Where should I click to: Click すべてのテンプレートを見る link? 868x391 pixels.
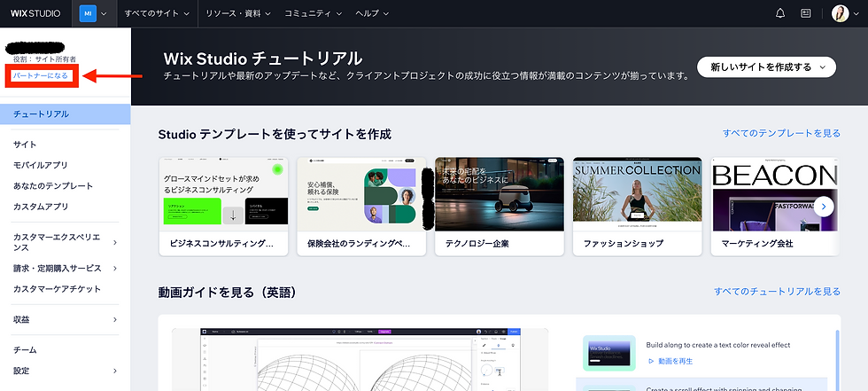[781, 133]
